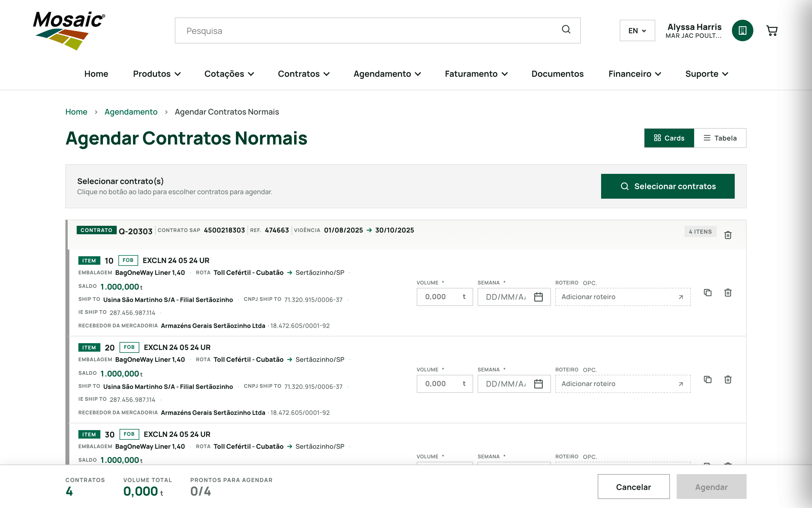Screen dimensions: 812x508
Task: Click the REF. value 474663
Action: 277,230
